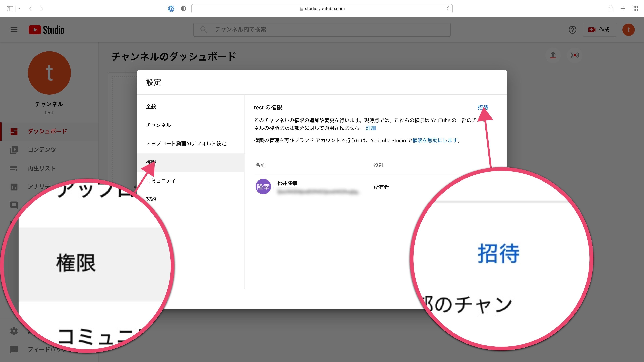Select 権限 tab in settings
The height and width of the screenshot is (362, 644).
pos(191,162)
